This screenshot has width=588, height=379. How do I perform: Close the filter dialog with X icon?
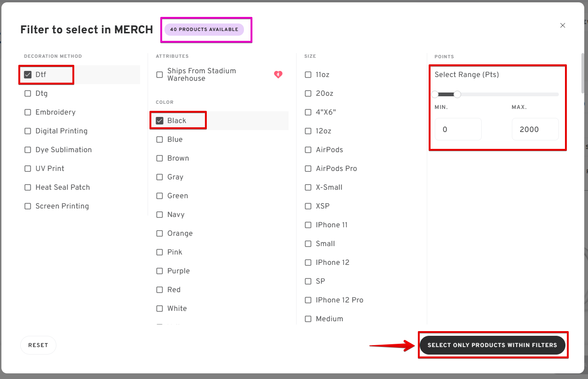pos(563,25)
